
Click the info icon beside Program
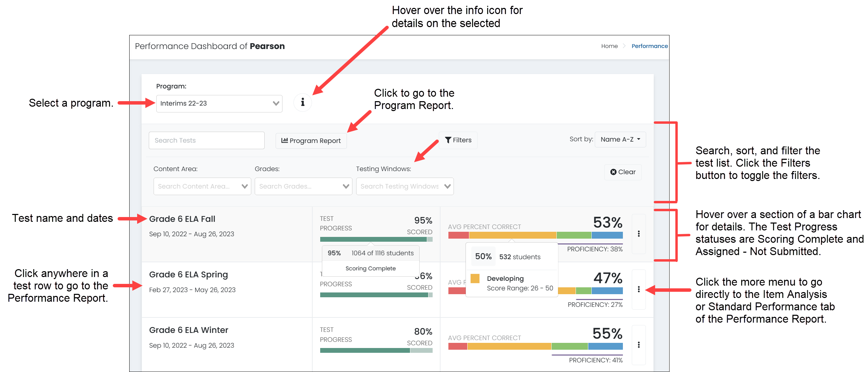pos(302,102)
